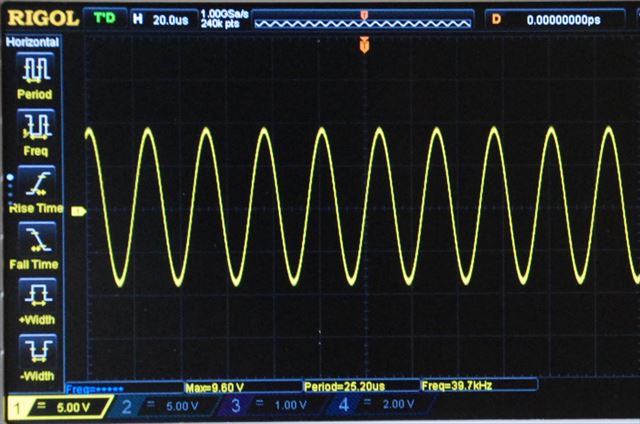640x424 pixels.
Task: Click the Horizontal menu title
Action: pyautogui.click(x=32, y=42)
